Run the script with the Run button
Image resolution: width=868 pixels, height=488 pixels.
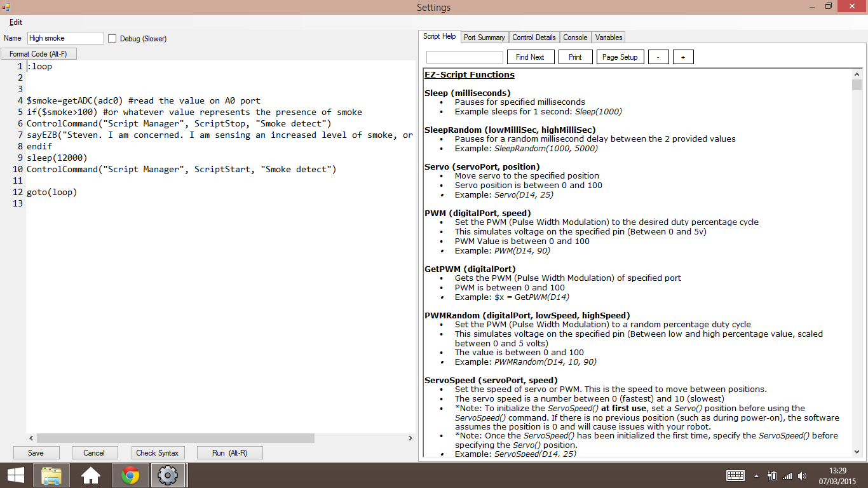point(229,452)
